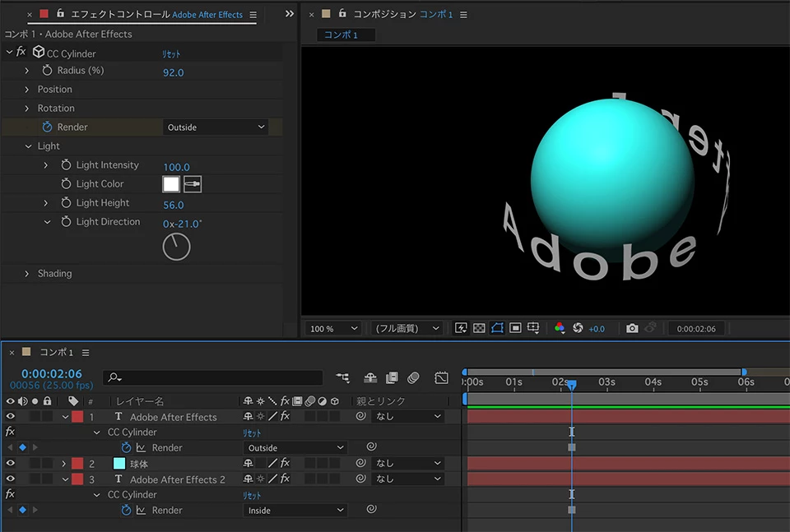
Task: Click the timeline shy layers icon
Action: click(x=370, y=377)
